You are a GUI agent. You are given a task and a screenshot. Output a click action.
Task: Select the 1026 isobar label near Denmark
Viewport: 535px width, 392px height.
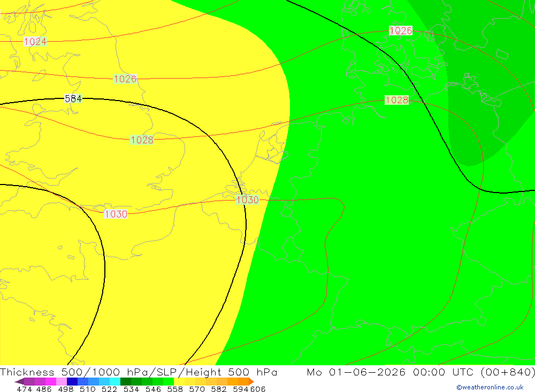coord(401,30)
